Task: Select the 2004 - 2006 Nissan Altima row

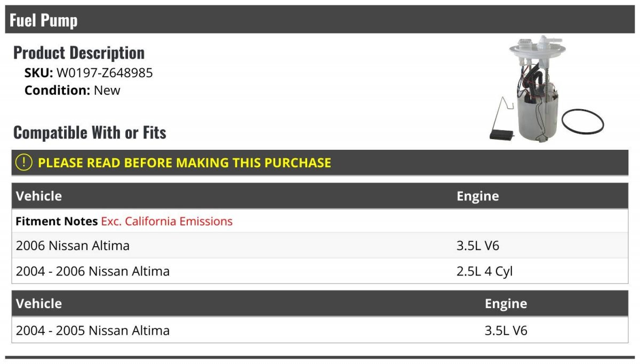Action: point(320,271)
